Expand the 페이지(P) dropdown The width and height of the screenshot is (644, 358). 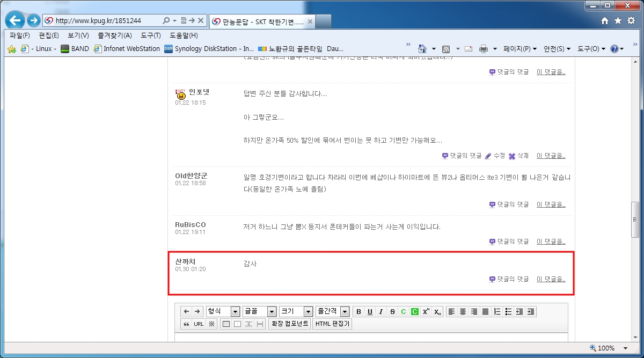(x=520, y=49)
